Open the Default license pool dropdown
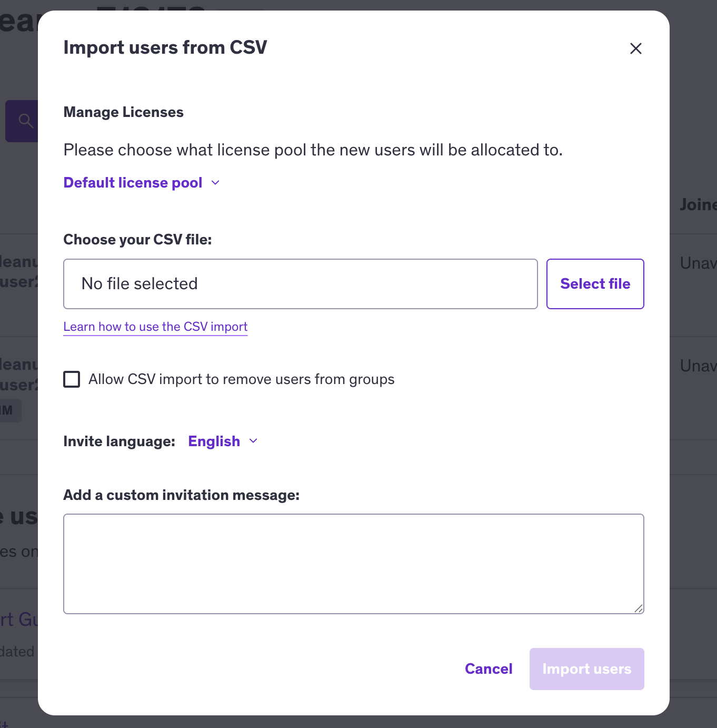The image size is (717, 728). coord(133,183)
